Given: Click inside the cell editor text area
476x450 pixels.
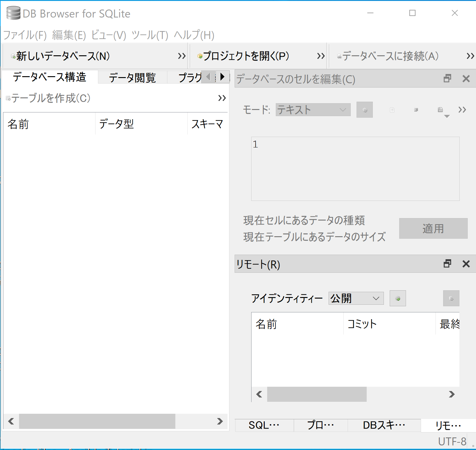Looking at the screenshot, I should click(355, 169).
